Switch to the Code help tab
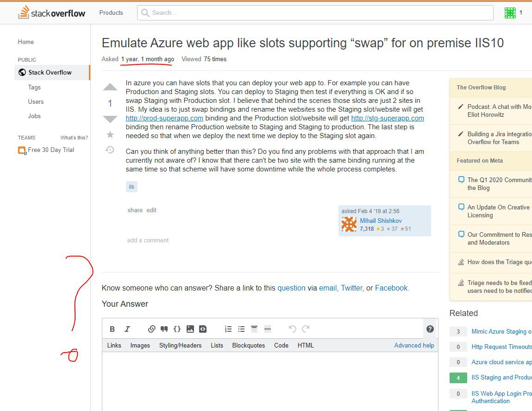This screenshot has width=532, height=411. [281, 345]
